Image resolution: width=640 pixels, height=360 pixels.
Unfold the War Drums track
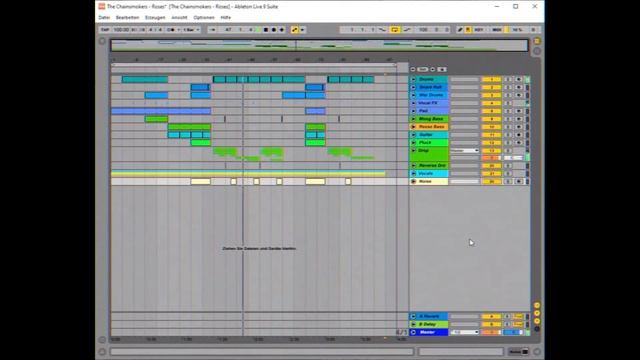point(413,95)
